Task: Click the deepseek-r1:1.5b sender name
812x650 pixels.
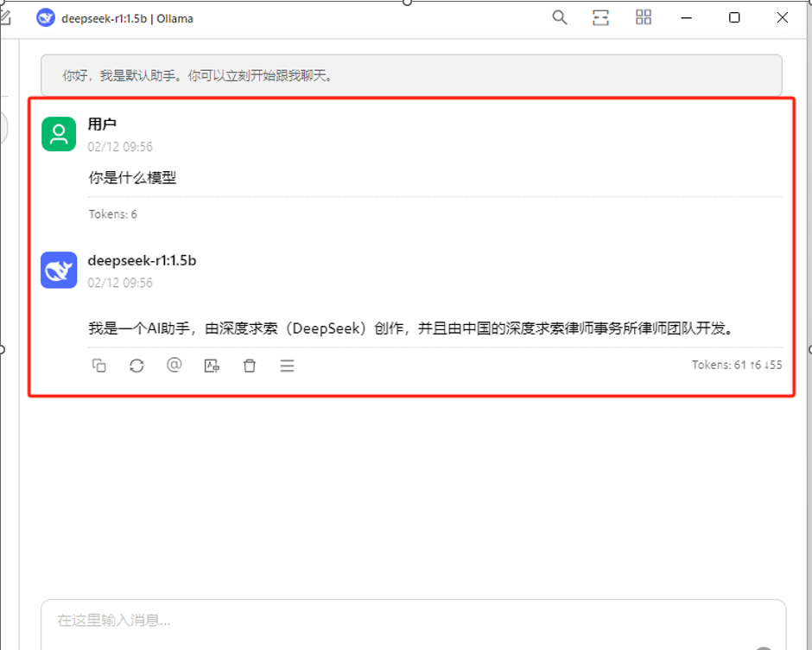Action: pos(142,261)
